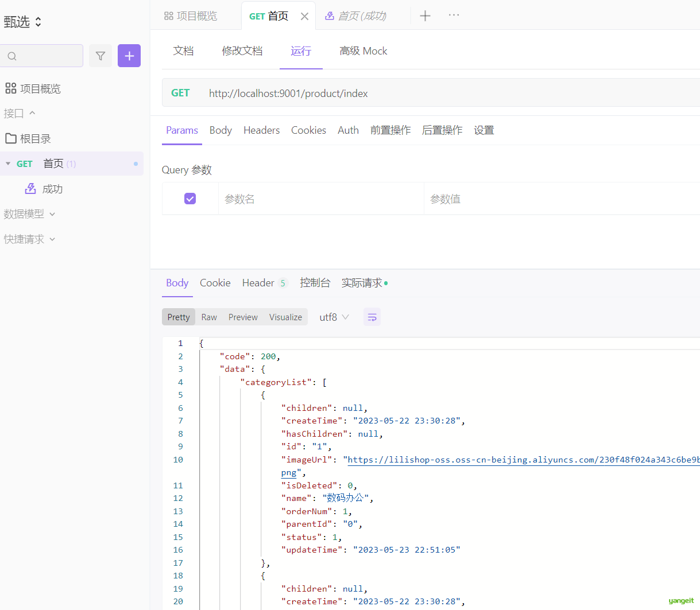The height and width of the screenshot is (610, 700).
Task: Expand the 数据模型 section
Action: tap(29, 213)
